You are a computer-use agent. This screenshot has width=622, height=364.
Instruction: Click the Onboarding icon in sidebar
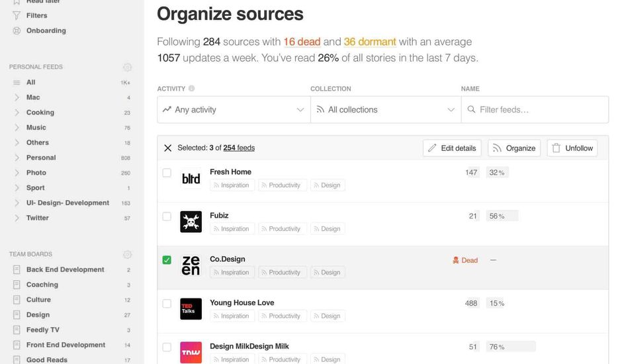(17, 30)
